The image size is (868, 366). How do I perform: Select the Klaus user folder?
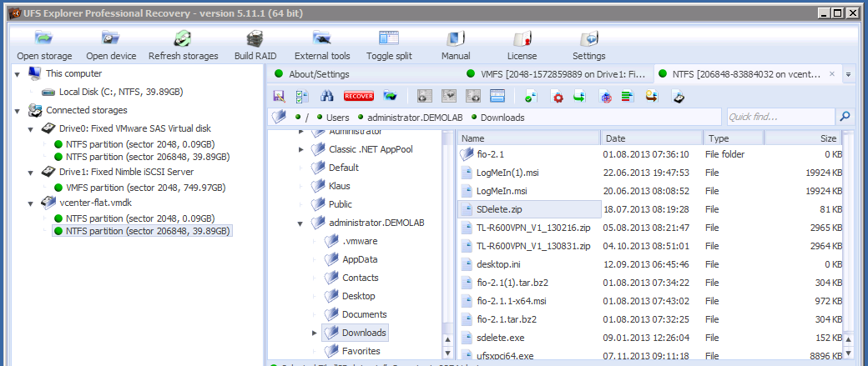coord(340,186)
